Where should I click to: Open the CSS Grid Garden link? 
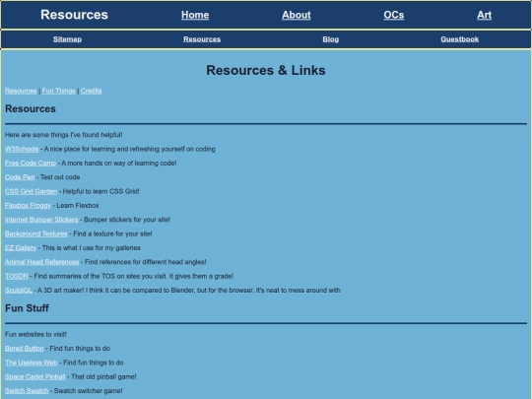pos(31,191)
